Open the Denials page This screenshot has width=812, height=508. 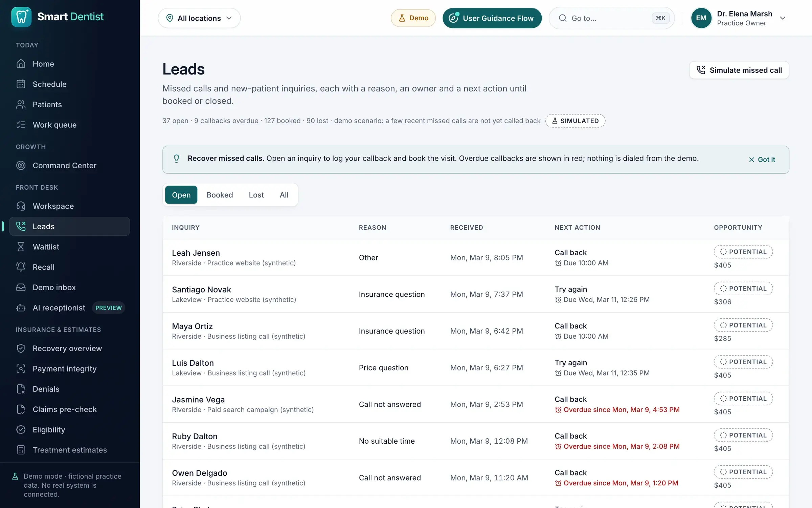point(69,389)
